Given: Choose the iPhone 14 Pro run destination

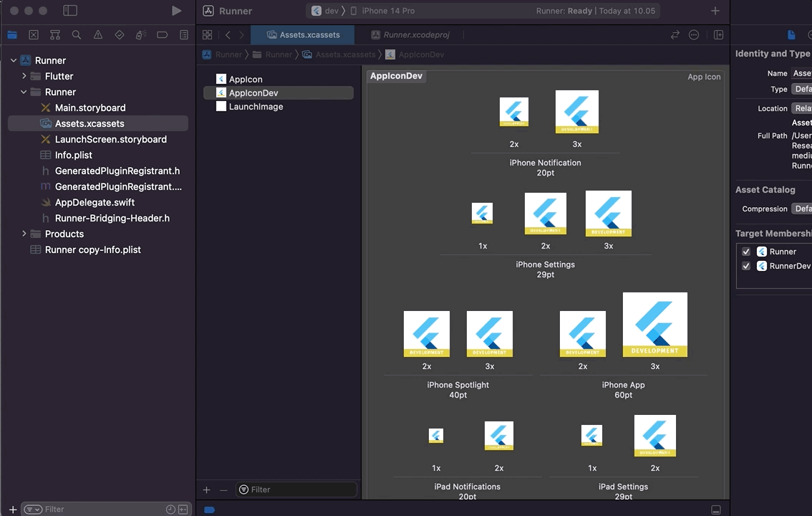Looking at the screenshot, I should coord(382,11).
